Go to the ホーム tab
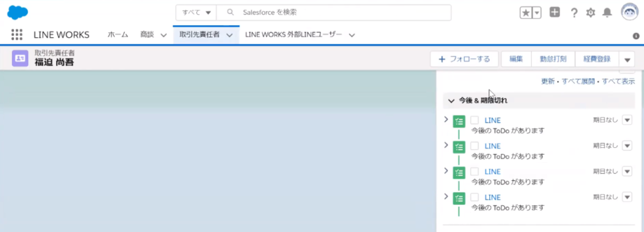Viewport: 644px width, 232px height. point(118,35)
